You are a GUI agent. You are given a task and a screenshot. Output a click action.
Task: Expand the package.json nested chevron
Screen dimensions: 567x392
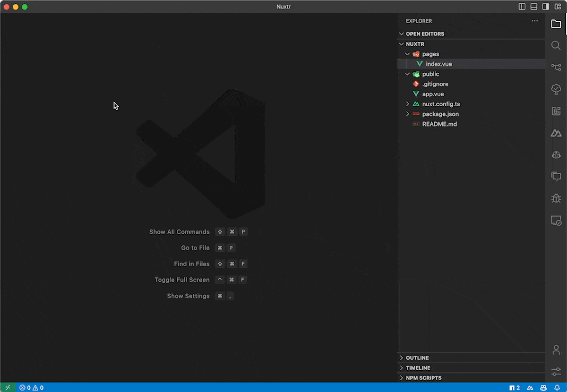[x=407, y=114]
